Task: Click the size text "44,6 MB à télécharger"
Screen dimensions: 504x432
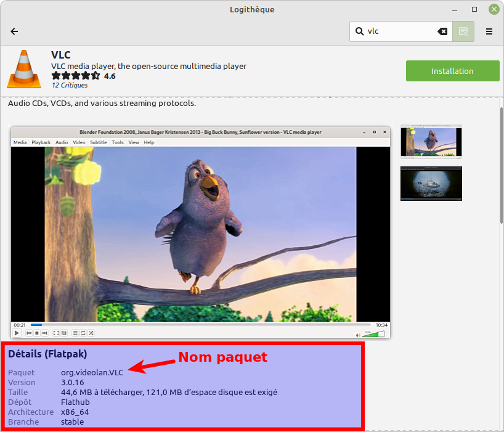Action: [102, 393]
